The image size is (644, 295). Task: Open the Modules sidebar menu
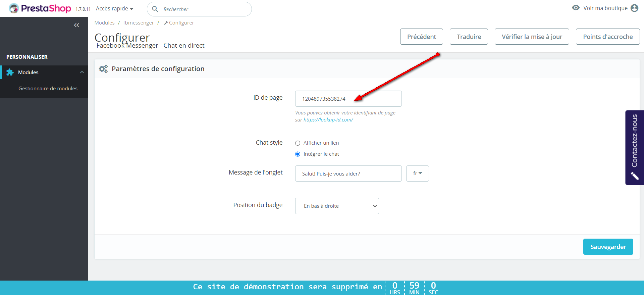point(44,72)
